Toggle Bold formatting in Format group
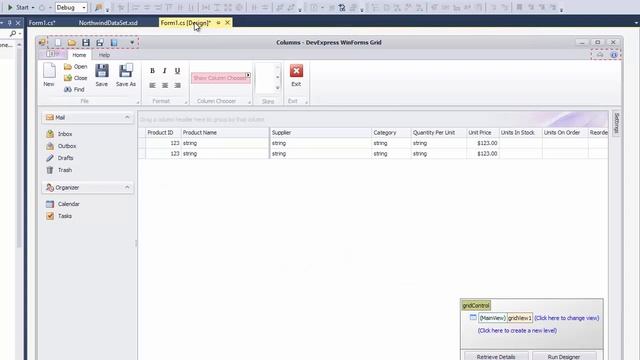This screenshot has height=360, width=640. click(152, 71)
